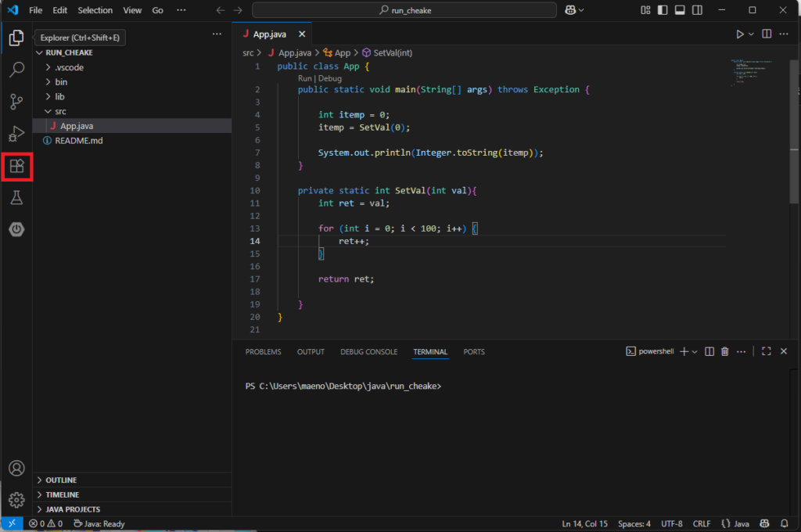
Task: Open the Spring Boot dashboard power icon
Action: coord(16,229)
